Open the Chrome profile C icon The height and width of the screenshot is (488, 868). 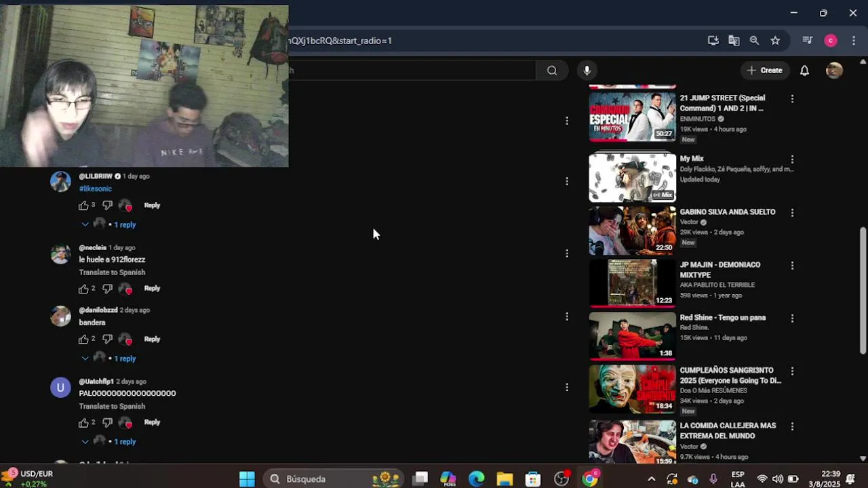[x=831, y=41]
